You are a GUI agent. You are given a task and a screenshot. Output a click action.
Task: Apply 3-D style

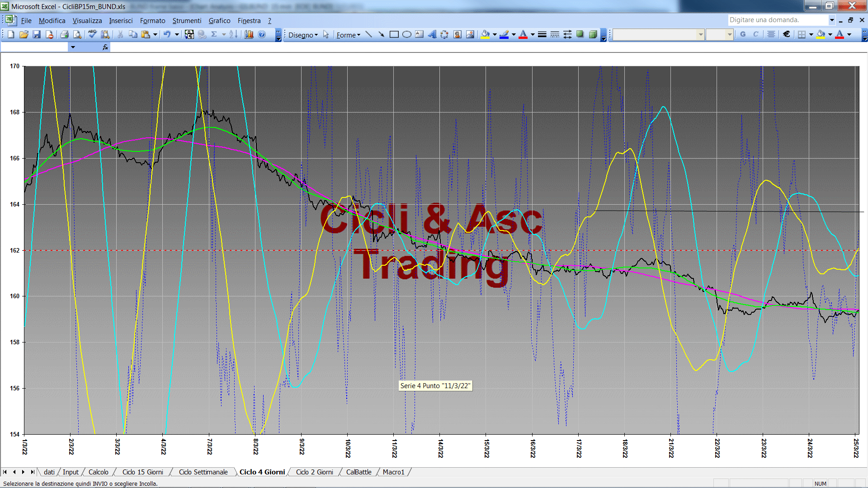(x=593, y=35)
